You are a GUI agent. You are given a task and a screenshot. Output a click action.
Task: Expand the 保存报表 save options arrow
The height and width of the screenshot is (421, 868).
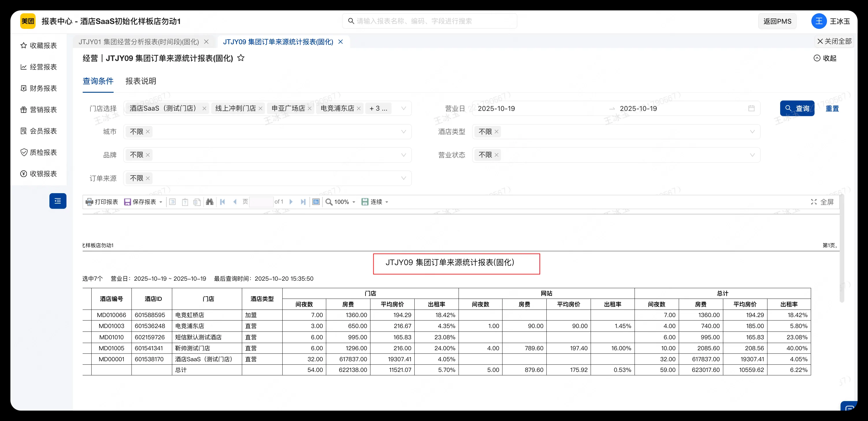[x=161, y=202]
